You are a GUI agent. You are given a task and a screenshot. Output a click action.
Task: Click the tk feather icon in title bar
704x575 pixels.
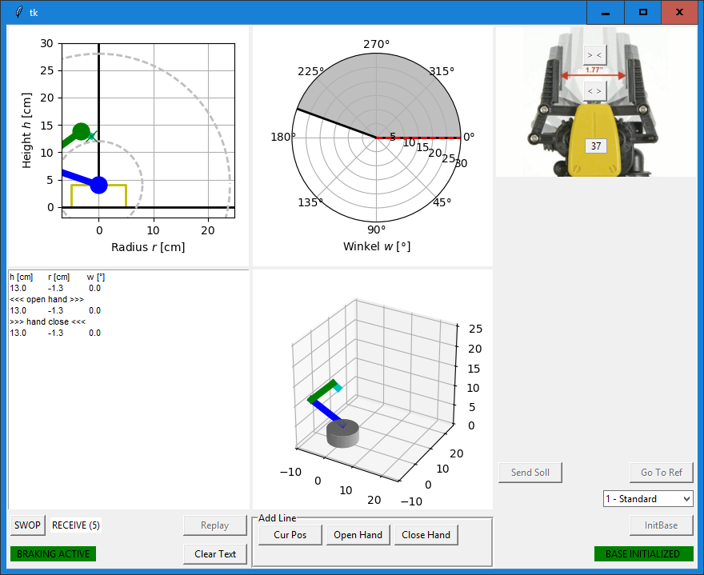[14, 12]
